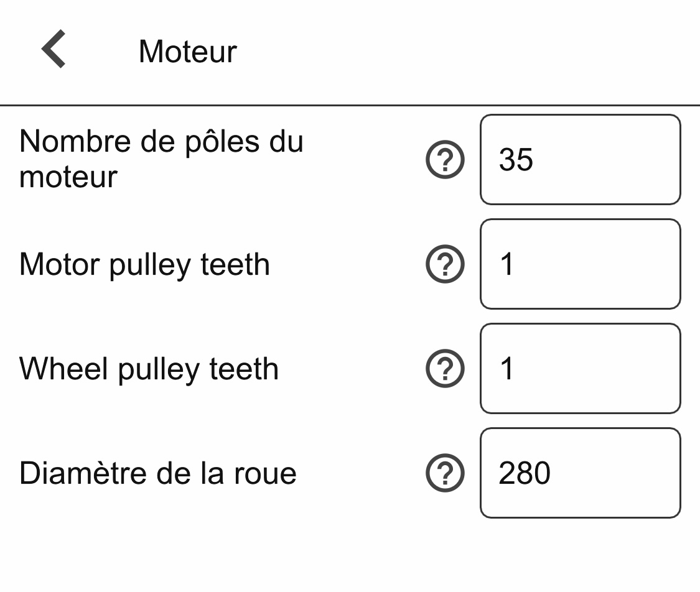
Task: Place cursor on Wheel pulley teeth value 1
Action: coord(506,368)
